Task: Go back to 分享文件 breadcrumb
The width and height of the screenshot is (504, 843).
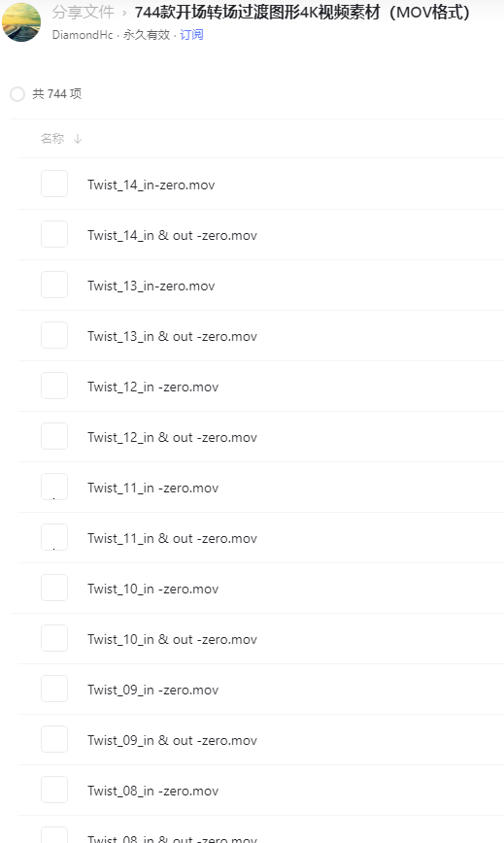Action: point(84,13)
